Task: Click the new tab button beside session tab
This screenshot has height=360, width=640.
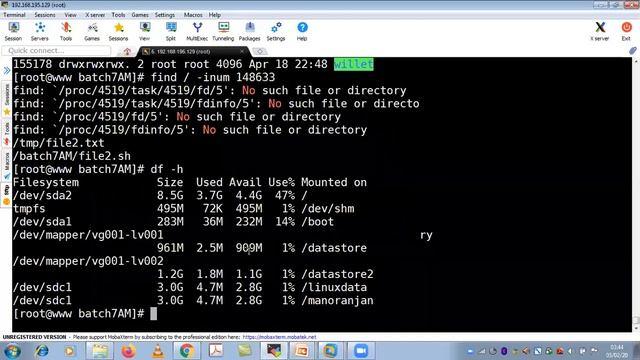Action: pyautogui.click(x=260, y=51)
